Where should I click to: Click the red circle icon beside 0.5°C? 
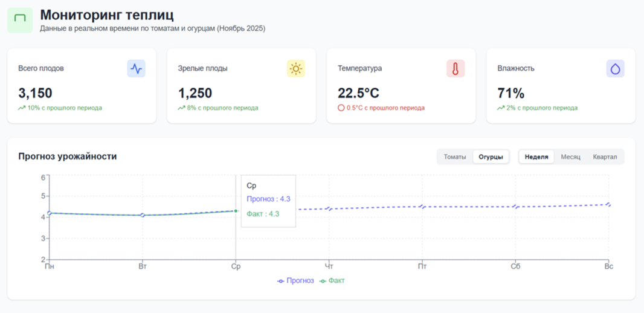pyautogui.click(x=341, y=108)
